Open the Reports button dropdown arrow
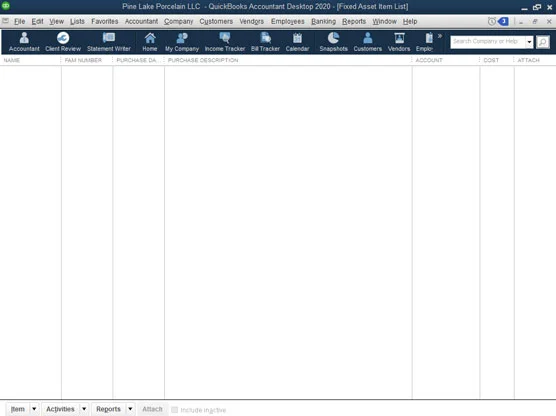The width and height of the screenshot is (556, 416). point(130,409)
